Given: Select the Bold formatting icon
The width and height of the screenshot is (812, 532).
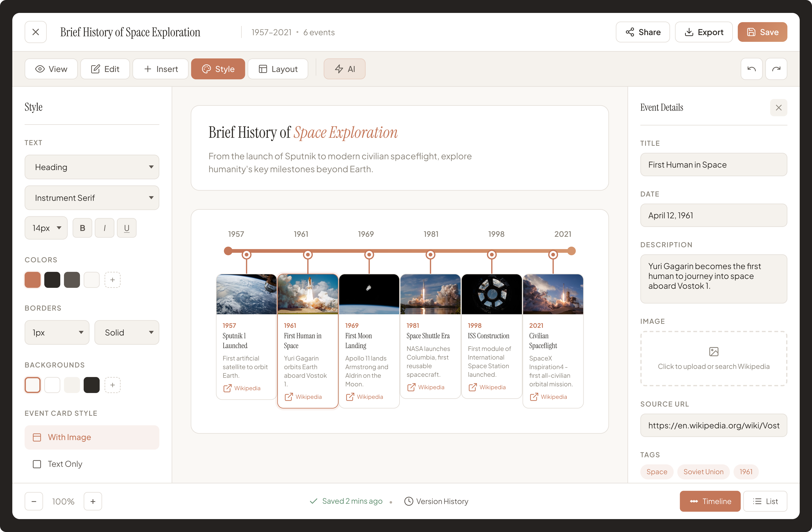Looking at the screenshot, I should point(82,228).
